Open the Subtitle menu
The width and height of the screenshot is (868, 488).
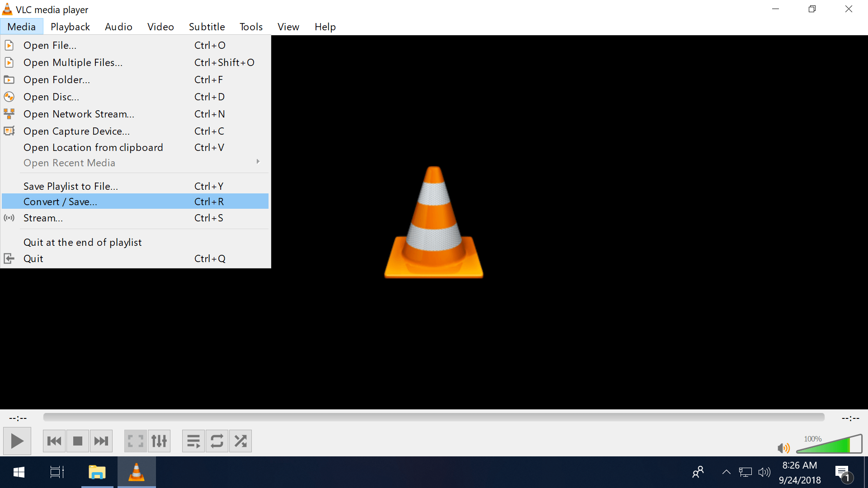(207, 27)
